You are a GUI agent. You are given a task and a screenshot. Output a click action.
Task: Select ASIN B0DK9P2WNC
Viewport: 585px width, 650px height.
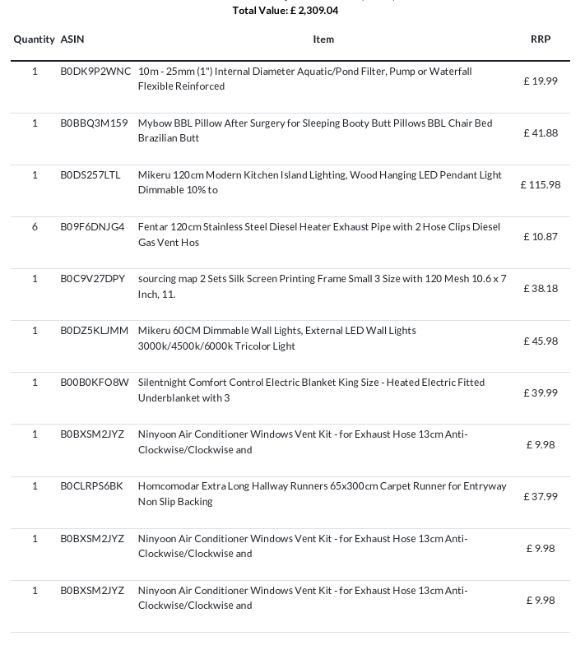[95, 71]
